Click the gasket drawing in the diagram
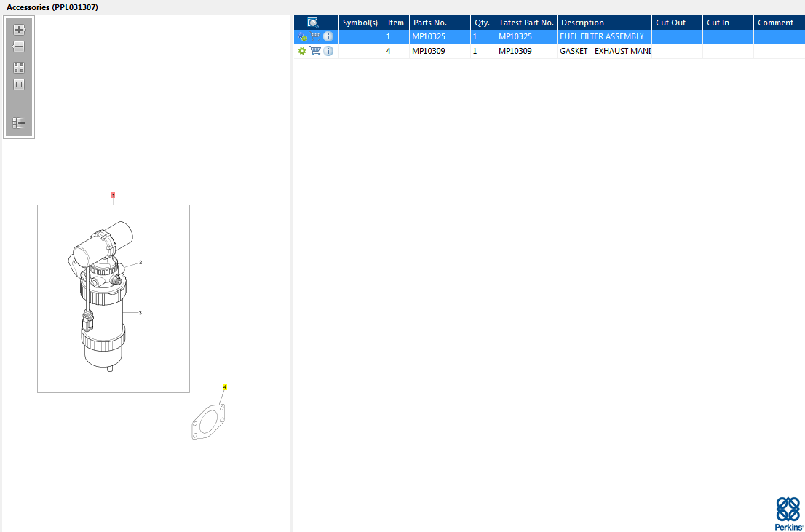Image resolution: width=805 pixels, height=532 pixels. point(208,421)
